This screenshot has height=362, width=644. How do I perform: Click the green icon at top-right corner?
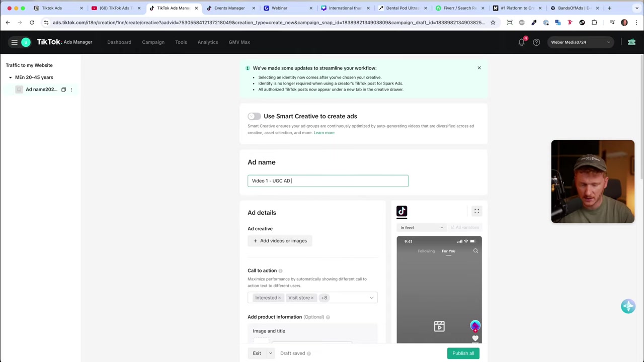click(x=631, y=42)
